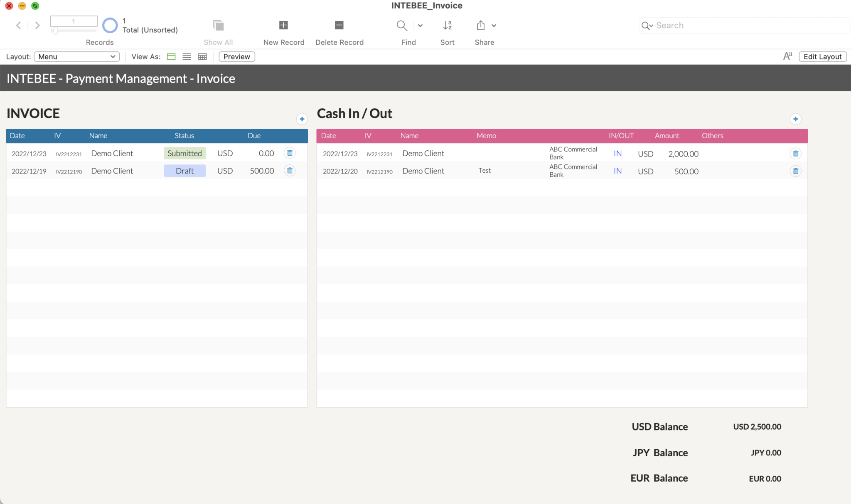Switch to Table view icon

click(x=202, y=56)
